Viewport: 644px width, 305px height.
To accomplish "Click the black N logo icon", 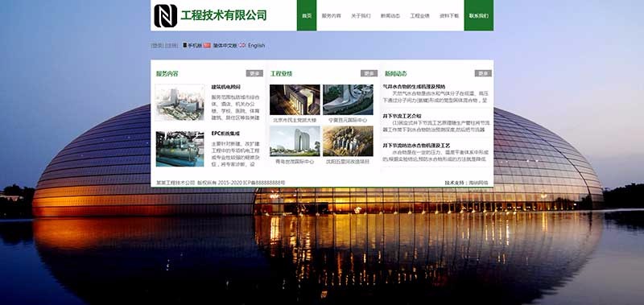I will point(166,15).
